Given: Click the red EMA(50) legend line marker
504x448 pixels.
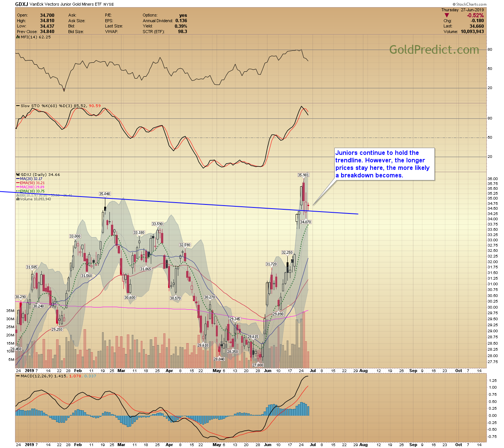Looking at the screenshot, I should click(x=18, y=183).
